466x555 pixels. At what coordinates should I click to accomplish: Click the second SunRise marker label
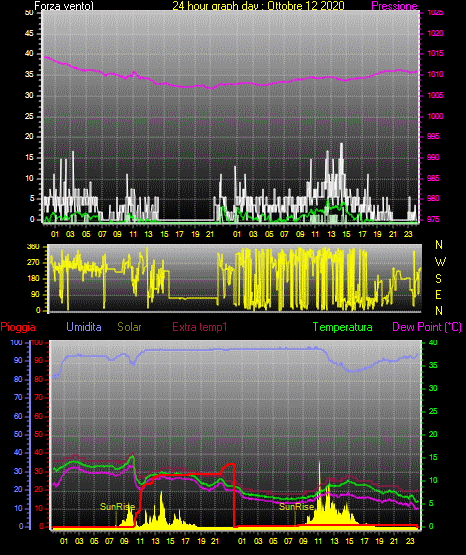(x=297, y=507)
